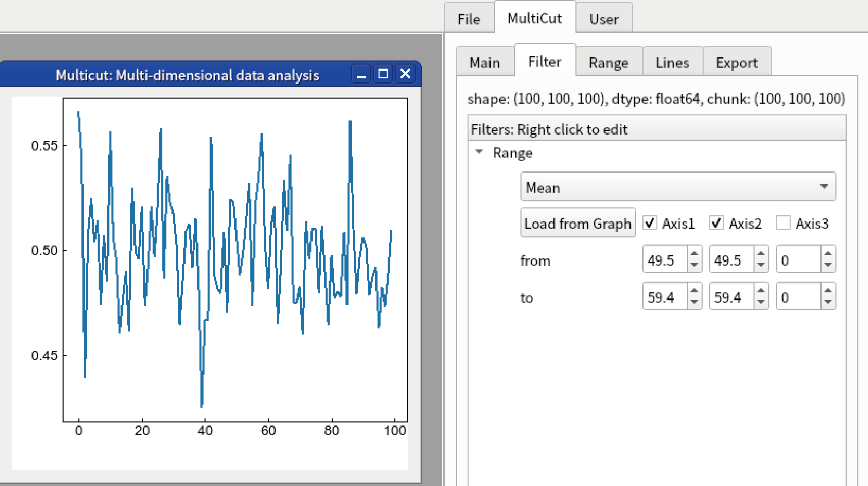Increment the Axis3 to value
The height and width of the screenshot is (486, 868).
point(828,291)
